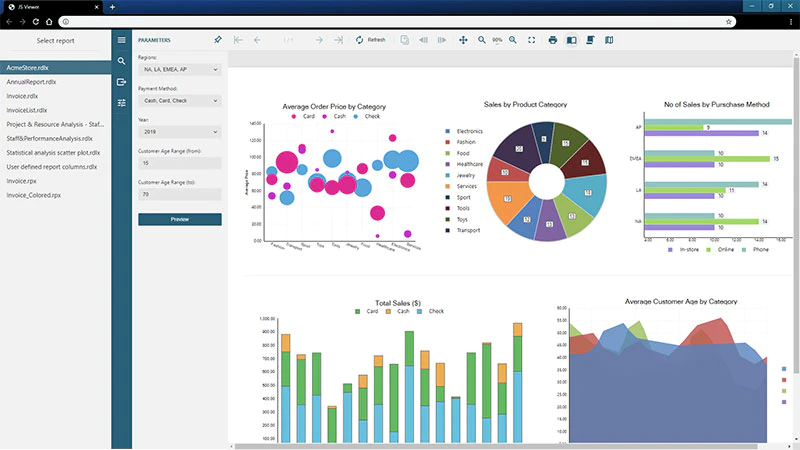This screenshot has width=800, height=450.
Task: Open the Payment Method dropdown
Action: (x=180, y=101)
